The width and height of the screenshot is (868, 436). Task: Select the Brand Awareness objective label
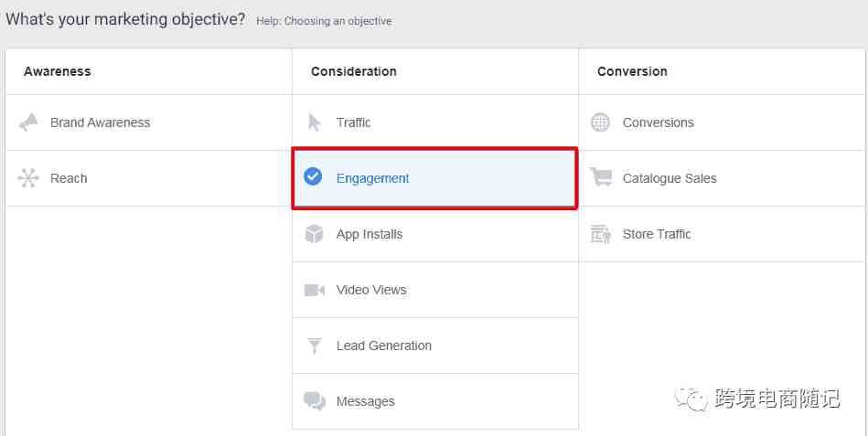click(101, 122)
